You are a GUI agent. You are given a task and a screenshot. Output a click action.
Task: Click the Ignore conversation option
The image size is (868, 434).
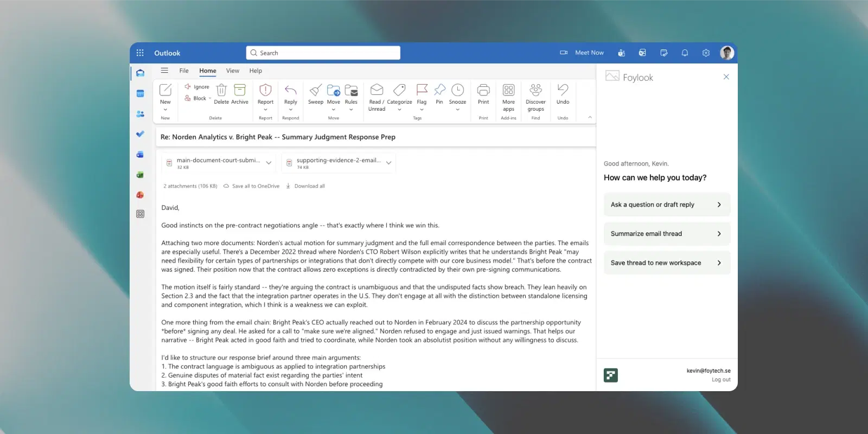pyautogui.click(x=197, y=87)
